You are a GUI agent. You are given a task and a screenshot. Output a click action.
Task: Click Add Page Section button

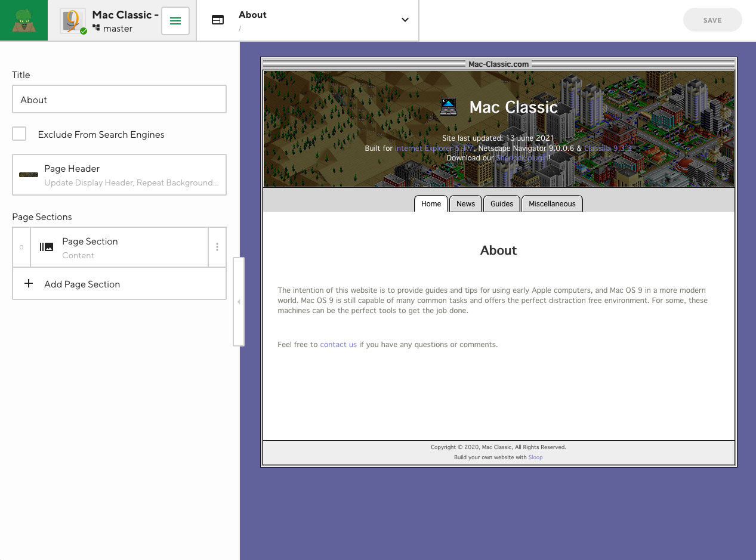point(119,284)
